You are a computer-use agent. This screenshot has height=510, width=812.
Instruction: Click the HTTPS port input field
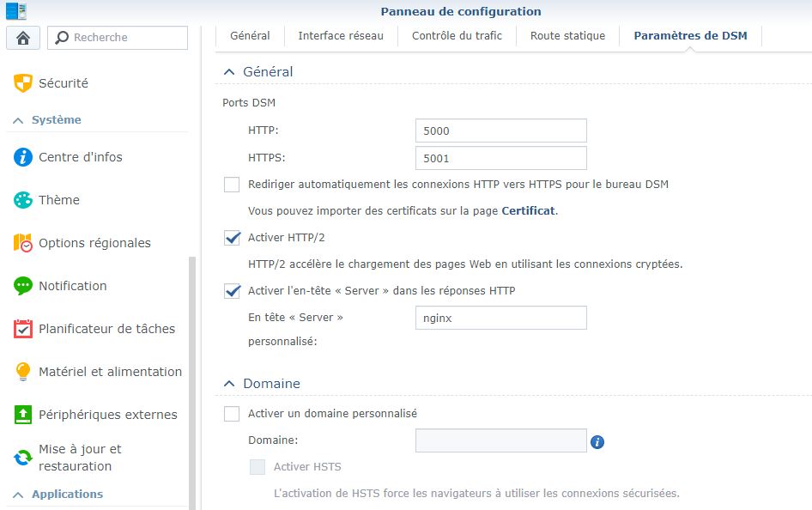click(500, 158)
